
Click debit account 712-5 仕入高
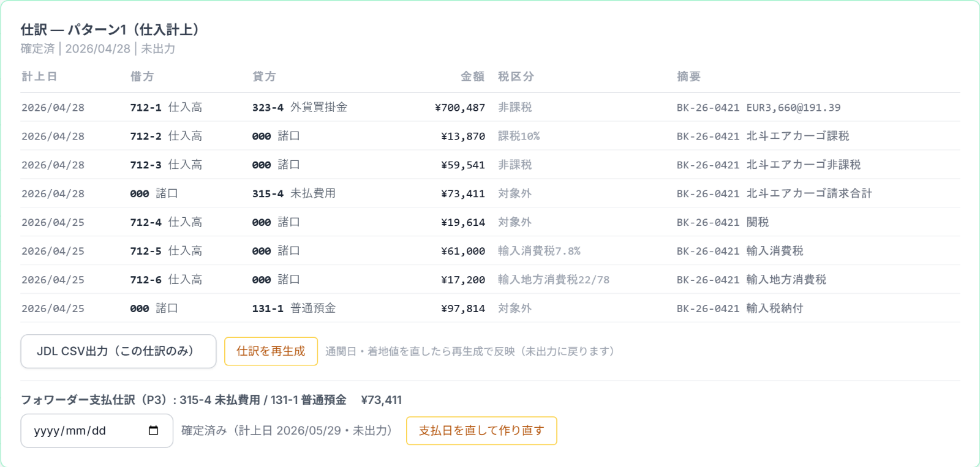pyautogui.click(x=166, y=252)
